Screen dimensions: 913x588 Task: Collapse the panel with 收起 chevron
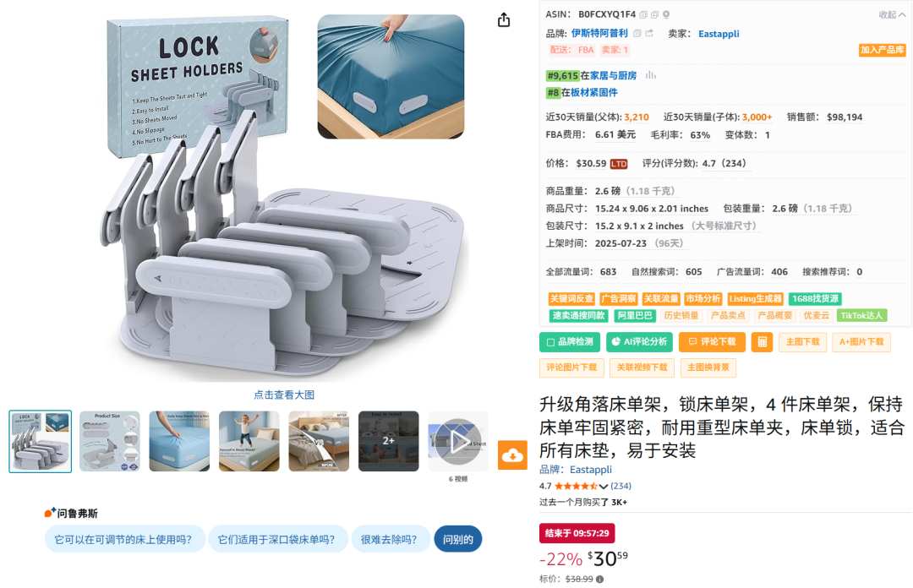click(x=892, y=14)
